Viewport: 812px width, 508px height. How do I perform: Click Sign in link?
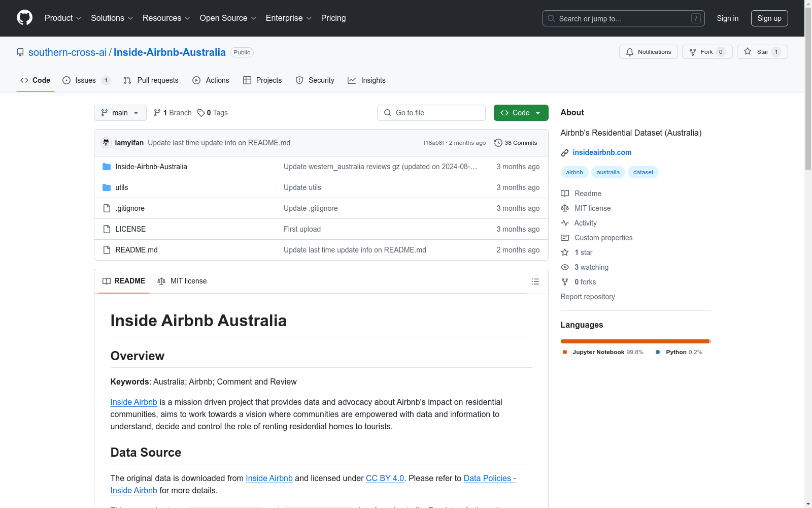coord(728,18)
